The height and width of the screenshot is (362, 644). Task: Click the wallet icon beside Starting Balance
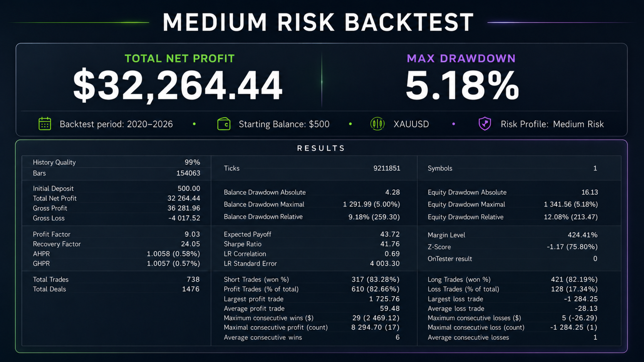click(x=224, y=124)
